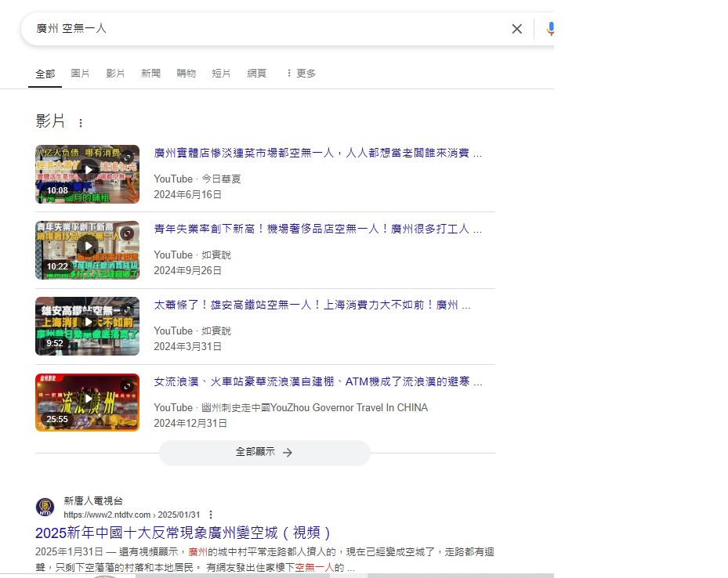Click the date 2024年9月26日
This screenshot has height=578, width=728.
(187, 271)
